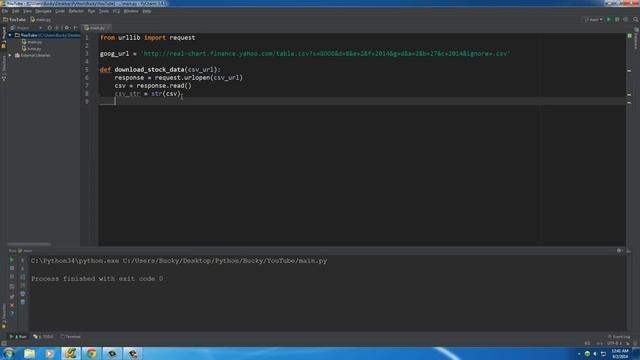This screenshot has height=360, width=640.
Task: Open the Run menu
Action: (x=91, y=11)
